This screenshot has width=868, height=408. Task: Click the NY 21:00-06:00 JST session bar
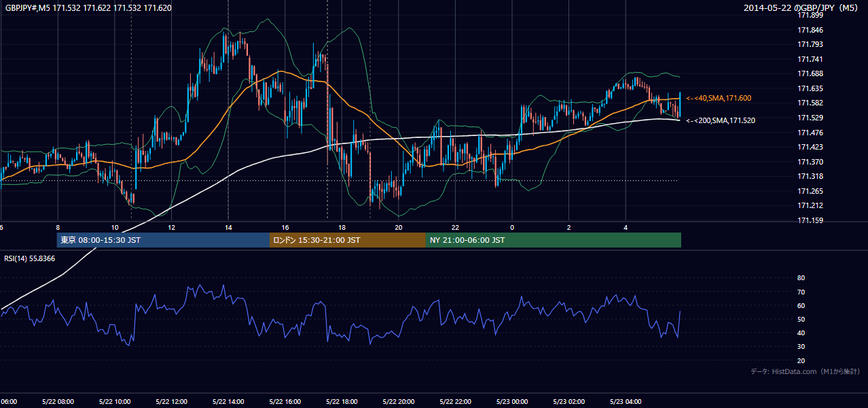coord(554,240)
